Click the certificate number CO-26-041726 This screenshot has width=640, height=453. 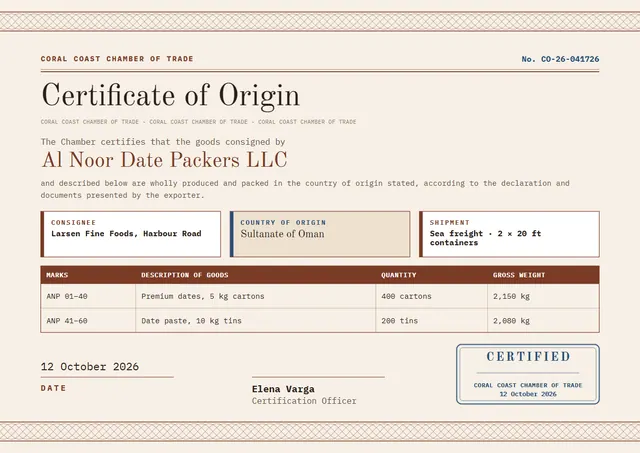(570, 59)
